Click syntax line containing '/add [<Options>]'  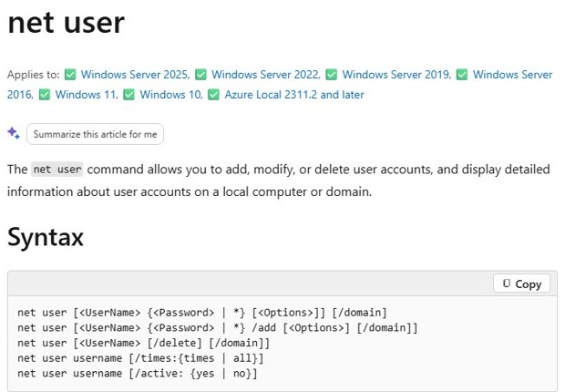[217, 327]
